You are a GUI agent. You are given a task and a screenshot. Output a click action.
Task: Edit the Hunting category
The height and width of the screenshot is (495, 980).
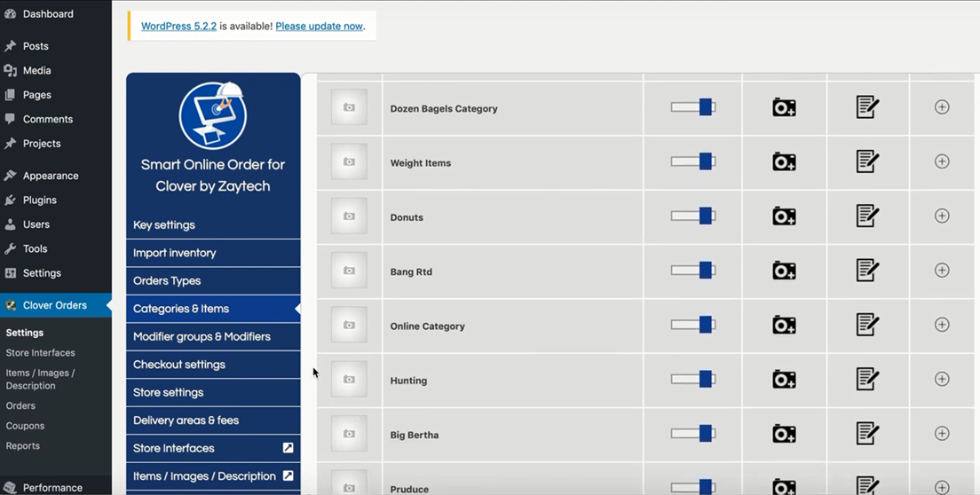pos(867,378)
